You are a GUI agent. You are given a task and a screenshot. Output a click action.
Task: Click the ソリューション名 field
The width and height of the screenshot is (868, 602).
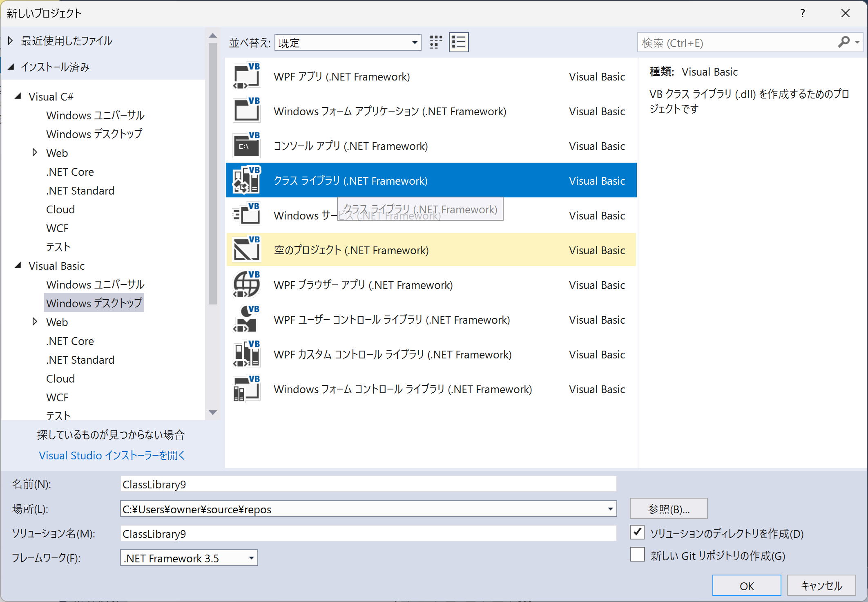pyautogui.click(x=368, y=534)
